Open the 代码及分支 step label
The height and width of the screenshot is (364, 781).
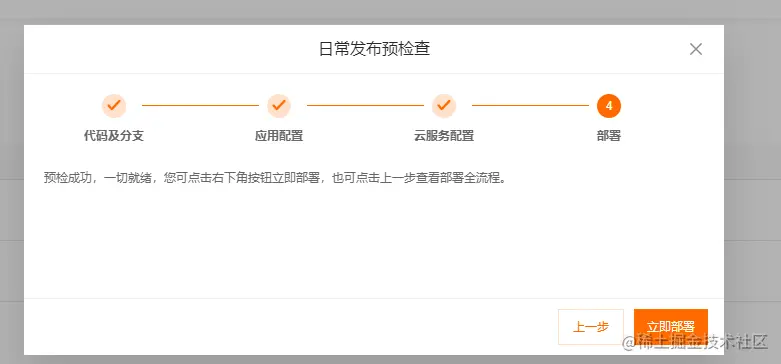[x=114, y=136]
